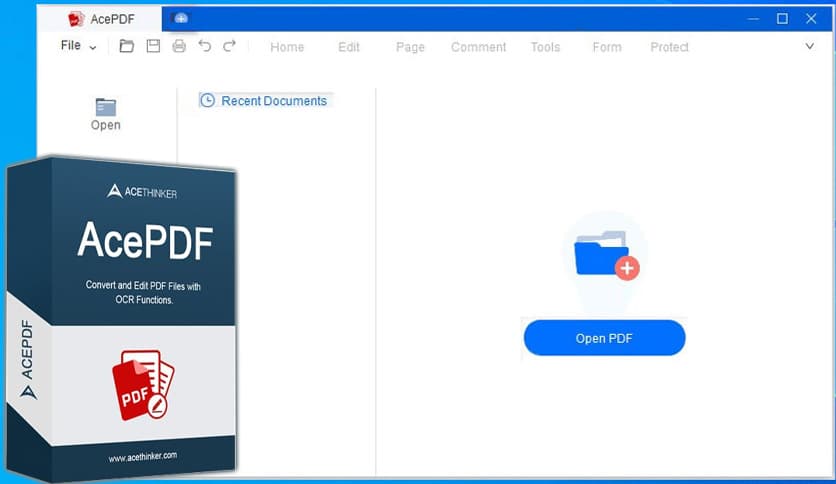Screen dimensions: 836x484
Task: Redo action using redo arrow icon
Action: [x=229, y=46]
